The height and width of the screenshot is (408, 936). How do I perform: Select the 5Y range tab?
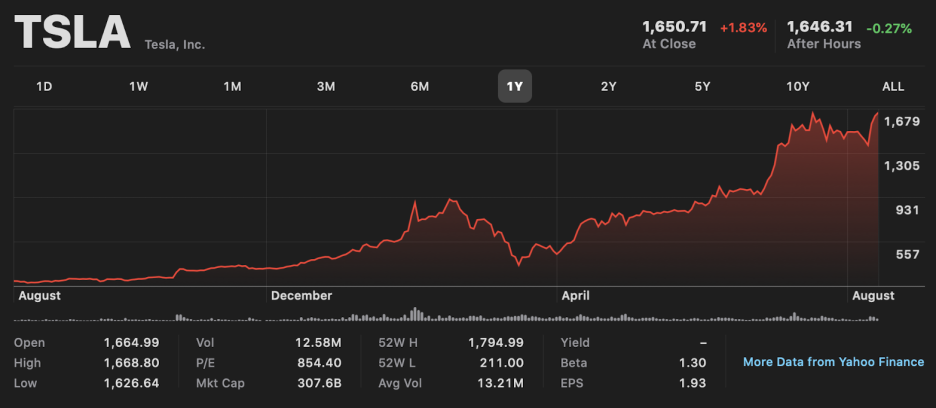[702, 87]
